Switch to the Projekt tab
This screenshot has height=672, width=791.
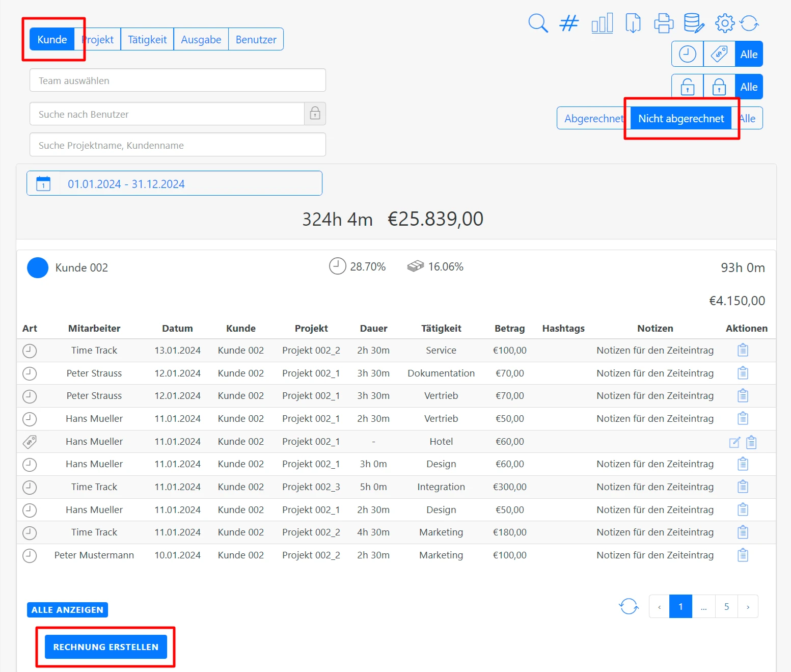(x=98, y=39)
